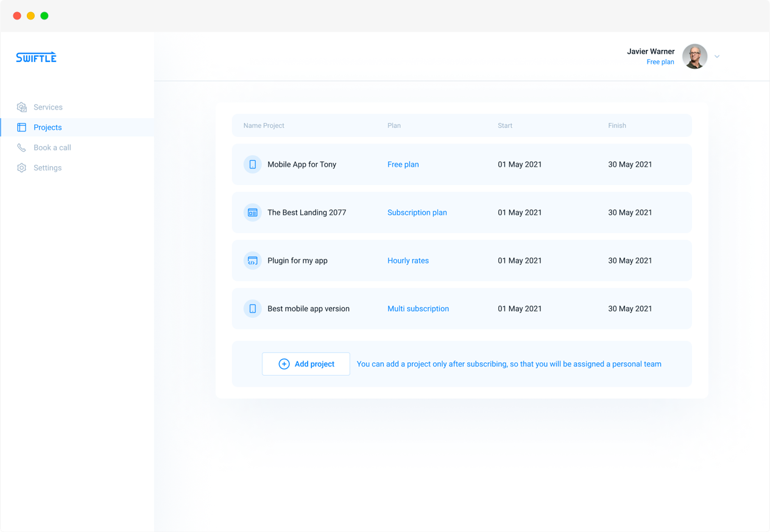Click the Book a call phone icon
770x532 pixels.
coord(22,147)
